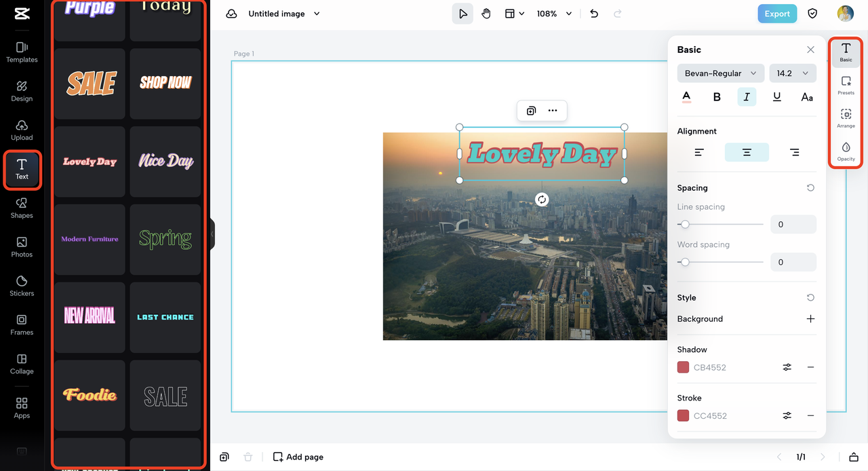Open the Photos sidebar panel
The height and width of the screenshot is (471, 868).
pyautogui.click(x=22, y=247)
